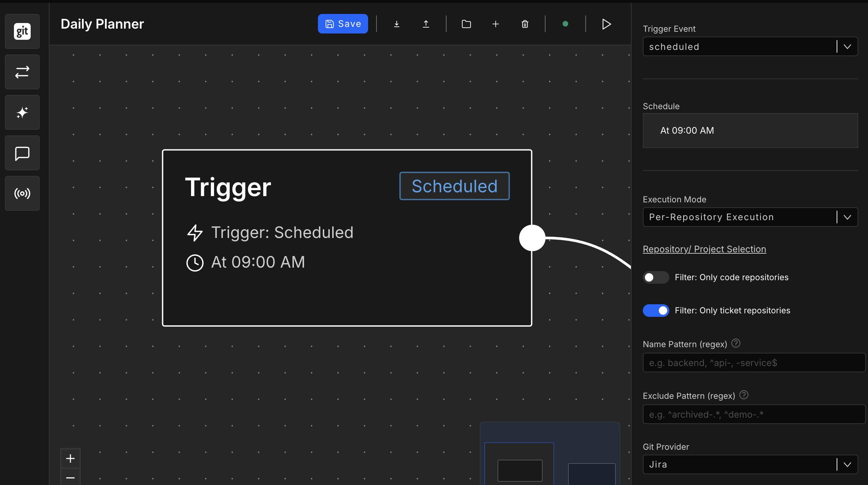Delete the workflow with the trash icon
Viewport: 868px width, 485px height.
[x=525, y=24]
